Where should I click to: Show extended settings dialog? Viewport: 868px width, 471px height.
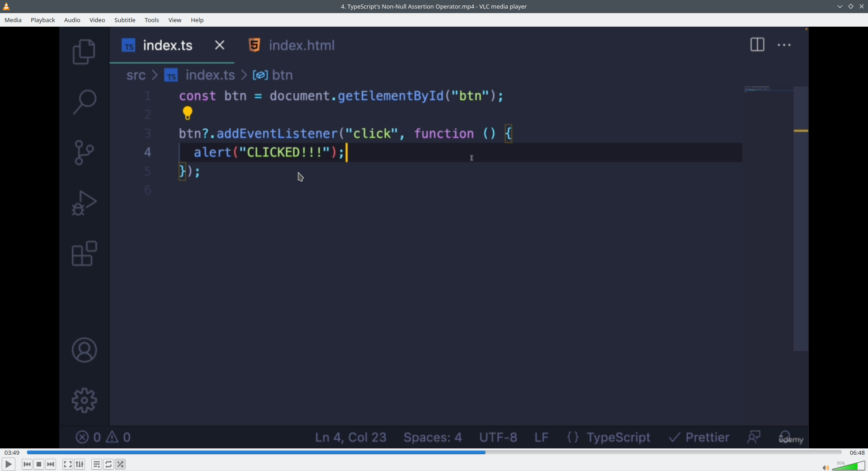coord(80,464)
